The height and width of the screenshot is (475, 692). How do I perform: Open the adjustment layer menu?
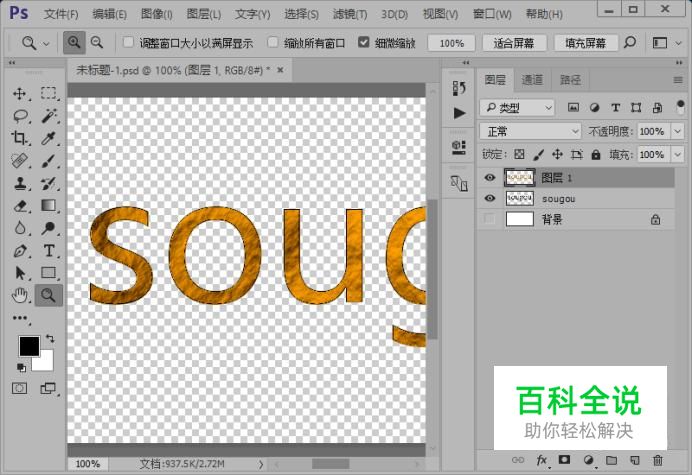click(x=588, y=460)
